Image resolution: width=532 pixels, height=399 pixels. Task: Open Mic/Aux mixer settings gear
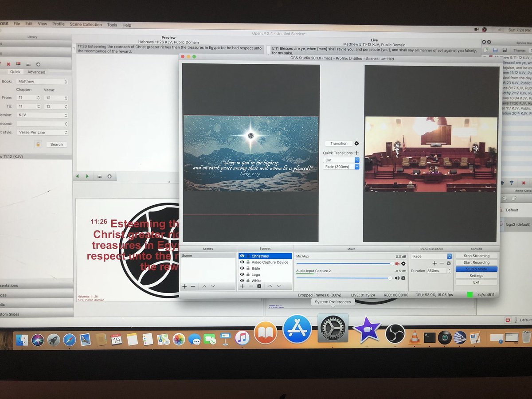pos(403,263)
